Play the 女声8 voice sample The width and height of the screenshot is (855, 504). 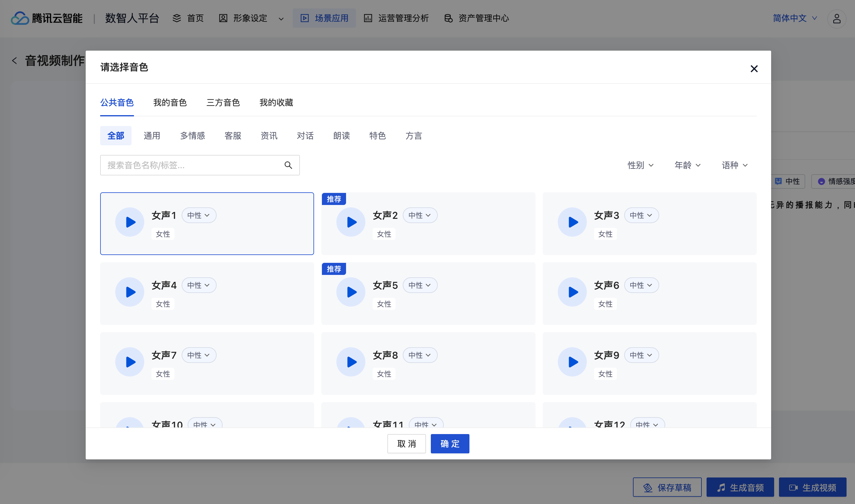pyautogui.click(x=351, y=362)
